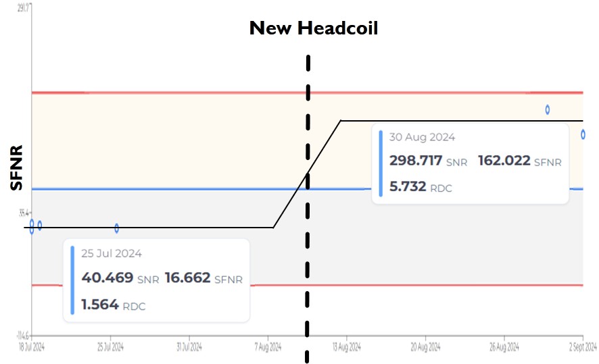Click the 5.732 RDC tooltip value
The height and width of the screenshot is (364, 599).
[x=408, y=186]
